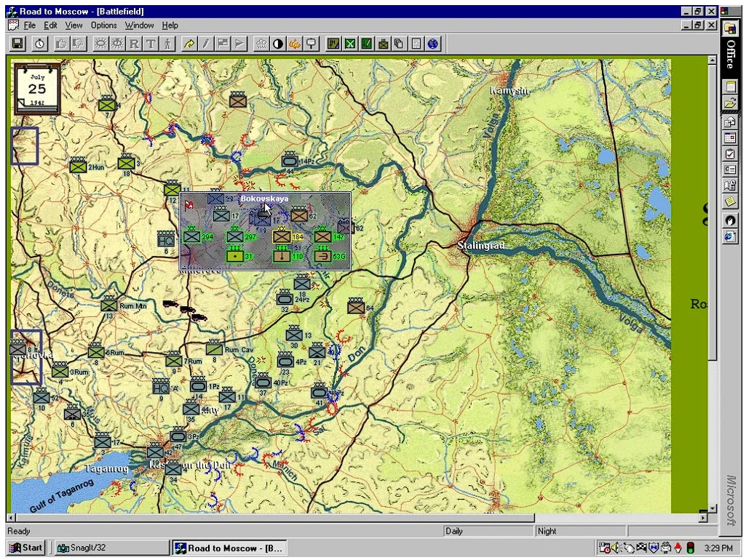The height and width of the screenshot is (560, 746).
Task: Click the July 25 1942 calendar
Action: pyautogui.click(x=37, y=89)
